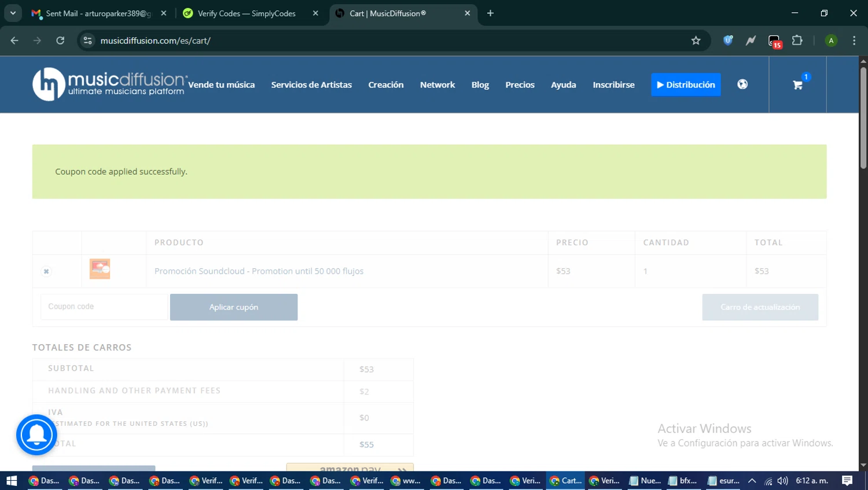Click the address bar URL
Screen dimensions: 868x490
coord(155,40)
